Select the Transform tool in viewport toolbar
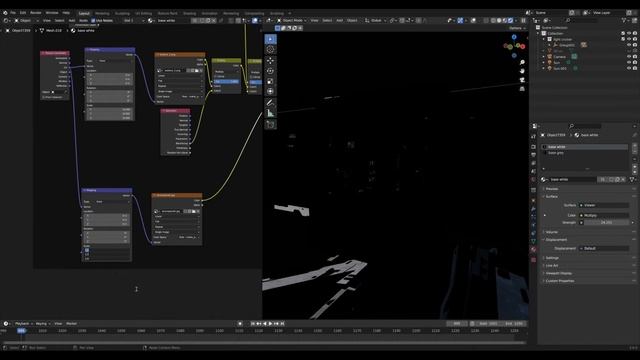 [270, 91]
